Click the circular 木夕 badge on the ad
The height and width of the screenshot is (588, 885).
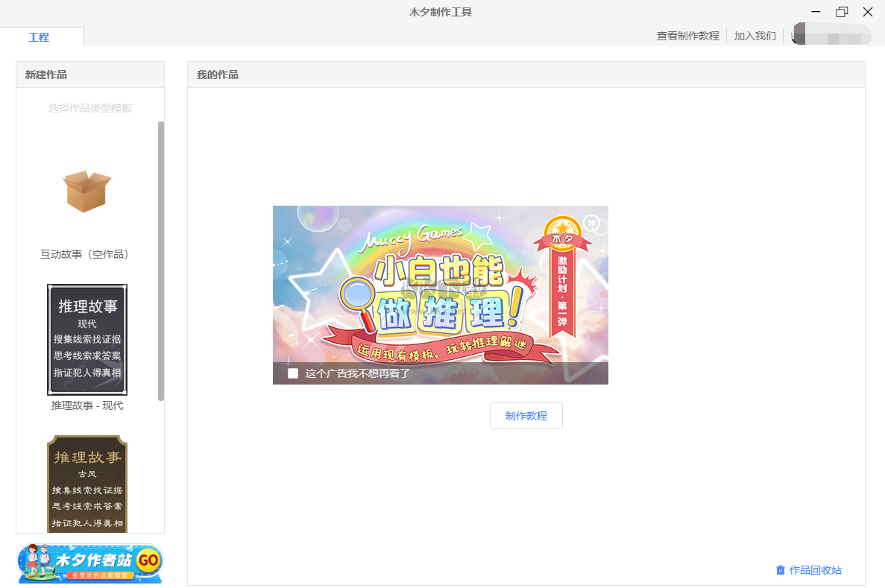tap(561, 234)
